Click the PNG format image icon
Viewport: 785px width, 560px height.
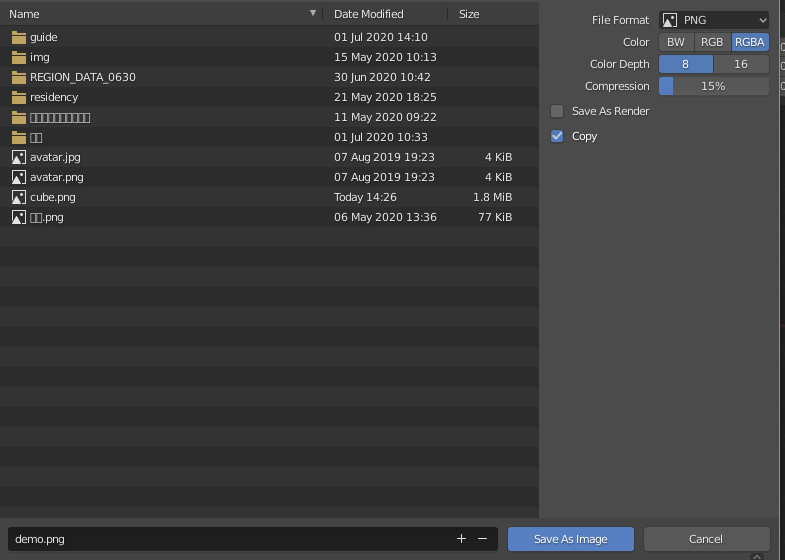[x=670, y=20]
